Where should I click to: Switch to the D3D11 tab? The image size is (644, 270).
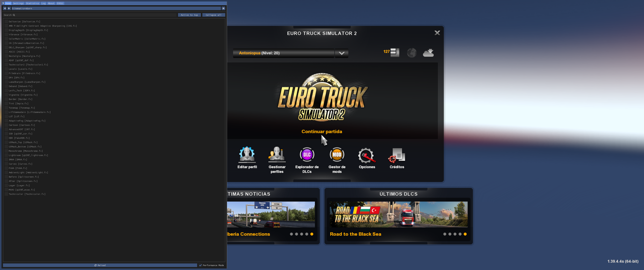click(x=60, y=3)
